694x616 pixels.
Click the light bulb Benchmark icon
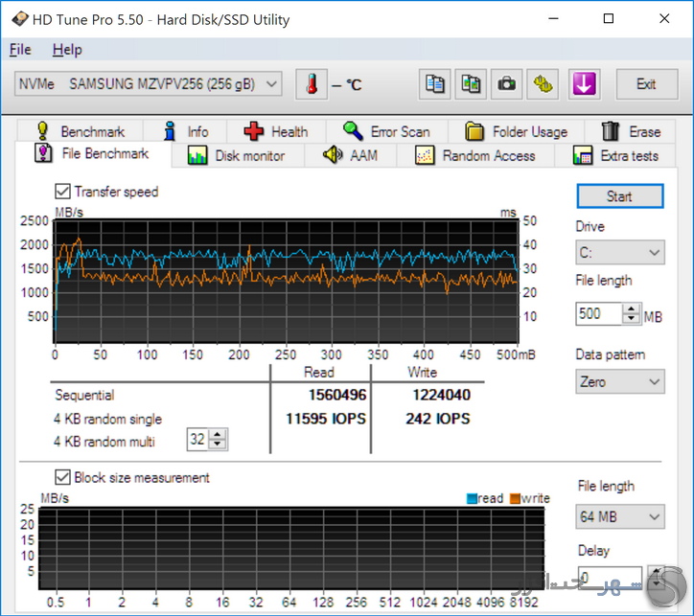click(42, 131)
